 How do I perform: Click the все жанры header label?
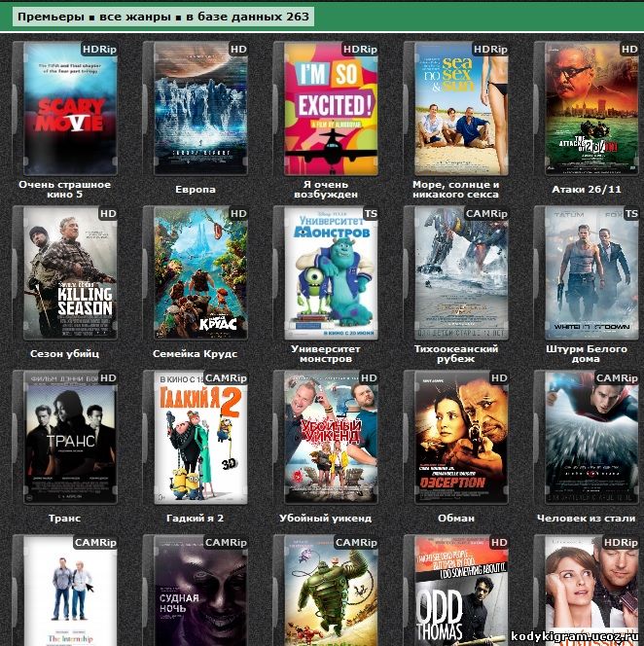(134, 17)
